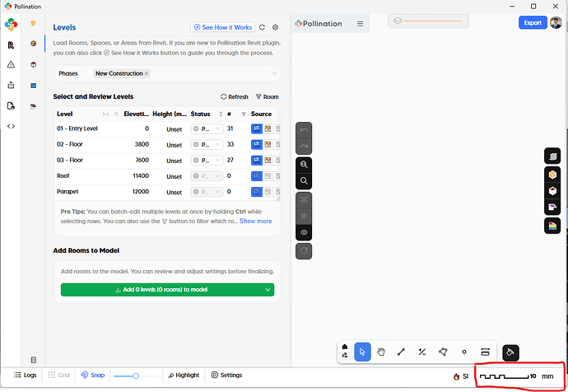The width and height of the screenshot is (568, 392).
Task: Click the zoom extents magnifier icon
Action: click(x=304, y=165)
